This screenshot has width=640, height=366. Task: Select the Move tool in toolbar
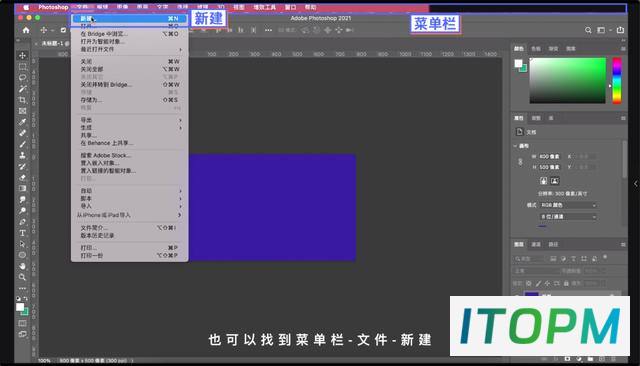click(x=22, y=55)
